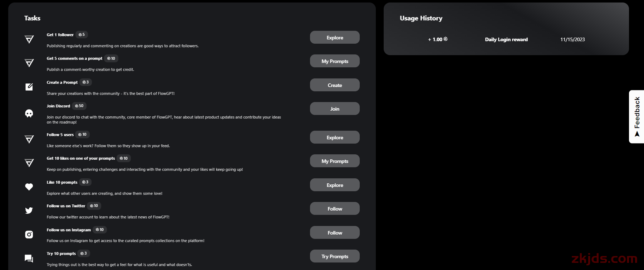The image size is (644, 270).
Task: Open Explore for the Get 1 follower task
Action: [335, 37]
